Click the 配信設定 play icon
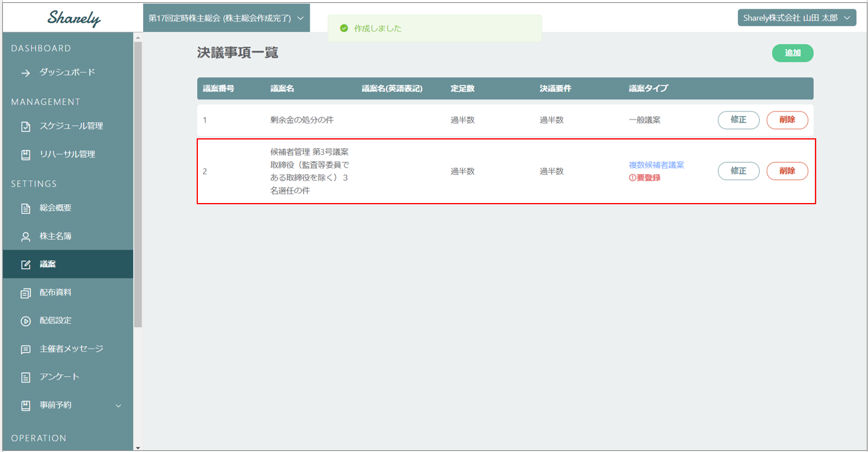This screenshot has height=452, width=868. point(25,321)
